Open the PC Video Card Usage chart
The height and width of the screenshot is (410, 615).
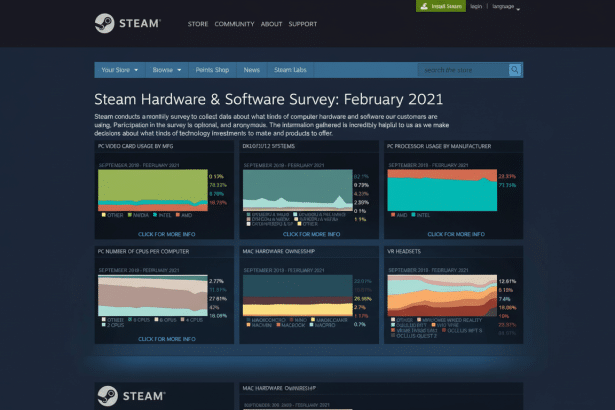(x=153, y=190)
